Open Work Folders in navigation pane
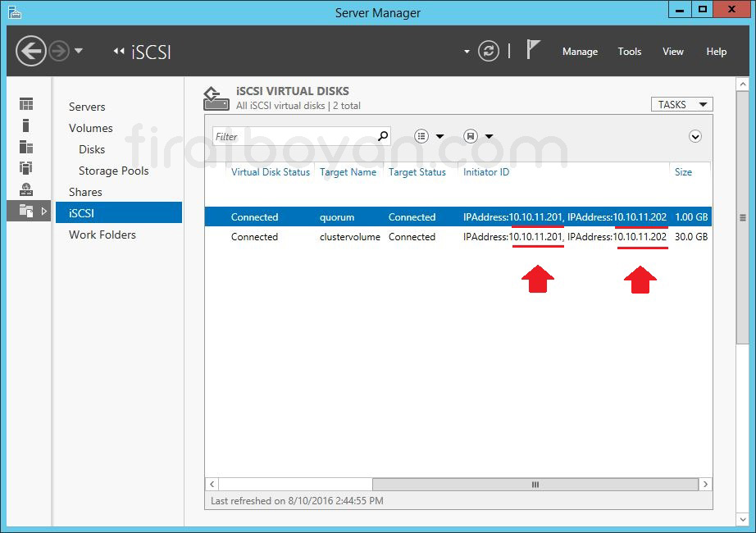 point(102,235)
